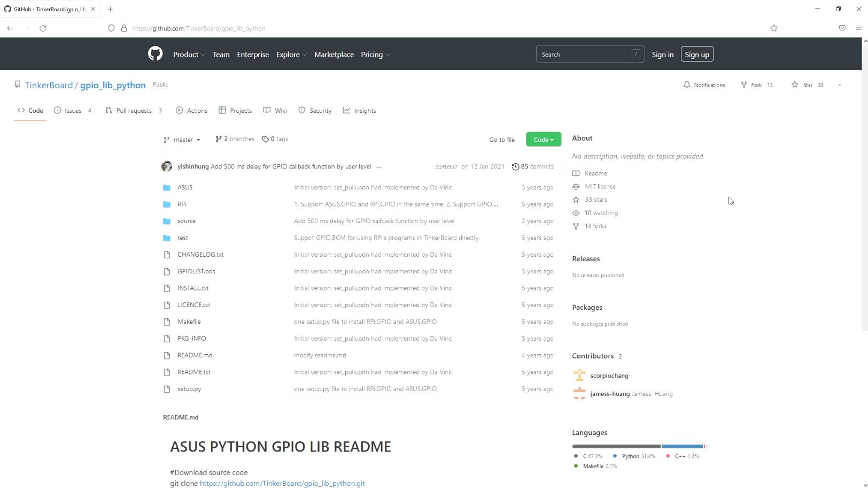The height and width of the screenshot is (489, 868).
Task: Open the green Code dropdown
Action: pyautogui.click(x=543, y=139)
